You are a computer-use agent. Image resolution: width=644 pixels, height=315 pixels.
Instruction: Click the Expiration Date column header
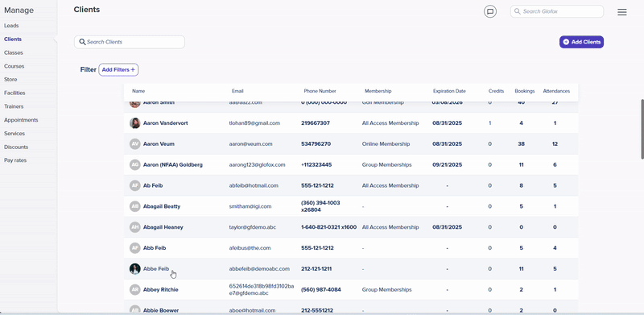tap(449, 91)
